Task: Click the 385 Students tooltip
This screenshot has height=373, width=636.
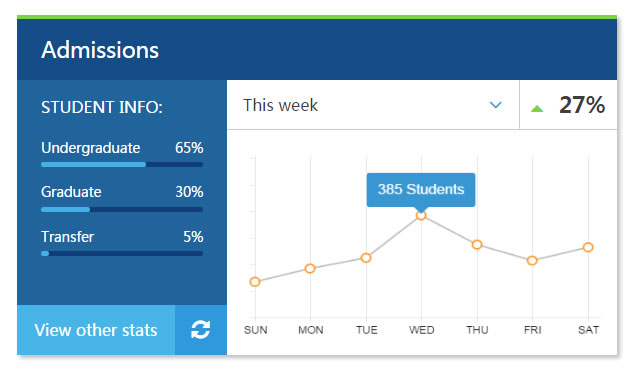Action: pos(421,190)
